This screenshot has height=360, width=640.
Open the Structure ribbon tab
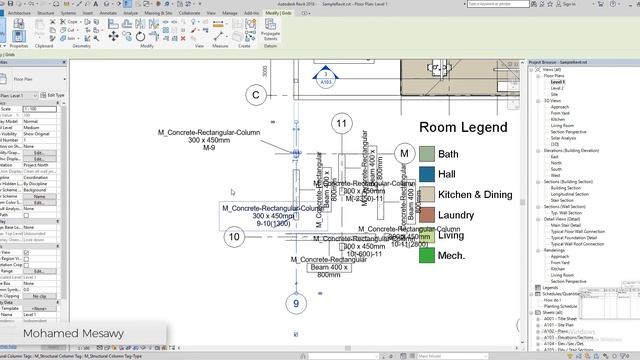46,13
